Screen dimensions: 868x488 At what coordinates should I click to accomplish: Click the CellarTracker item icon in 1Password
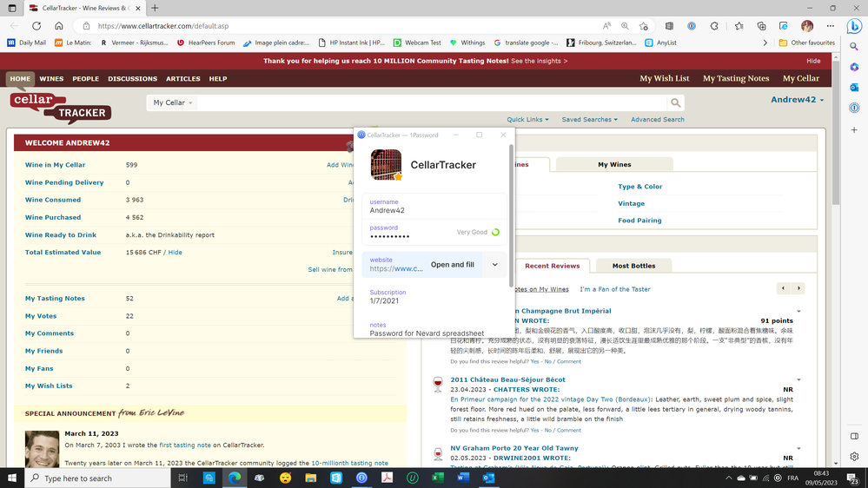(386, 164)
